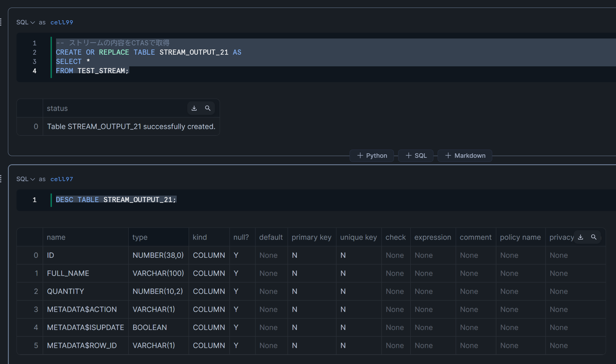
Task: Open SQL language dropdown for cell99
Action: tap(26, 22)
